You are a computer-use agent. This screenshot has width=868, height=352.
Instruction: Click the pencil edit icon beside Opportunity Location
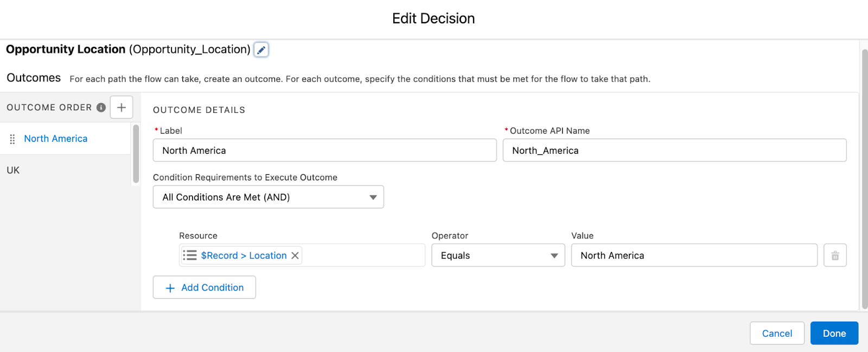click(261, 50)
